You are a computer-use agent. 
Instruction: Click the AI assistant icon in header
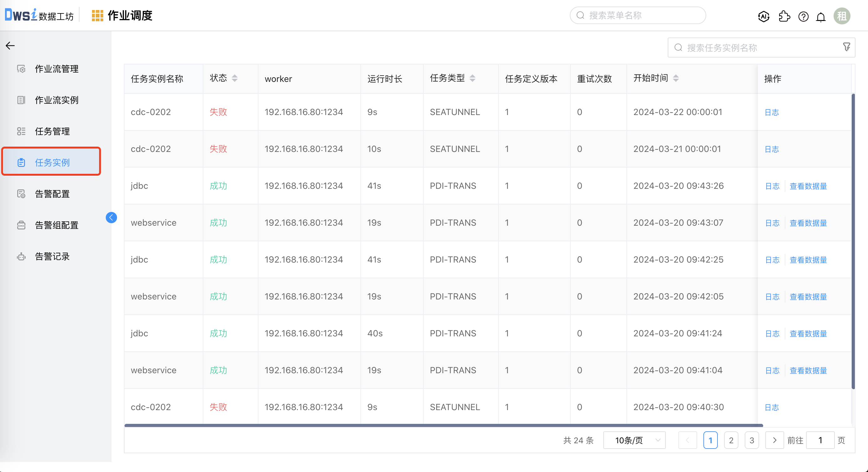pos(763,16)
